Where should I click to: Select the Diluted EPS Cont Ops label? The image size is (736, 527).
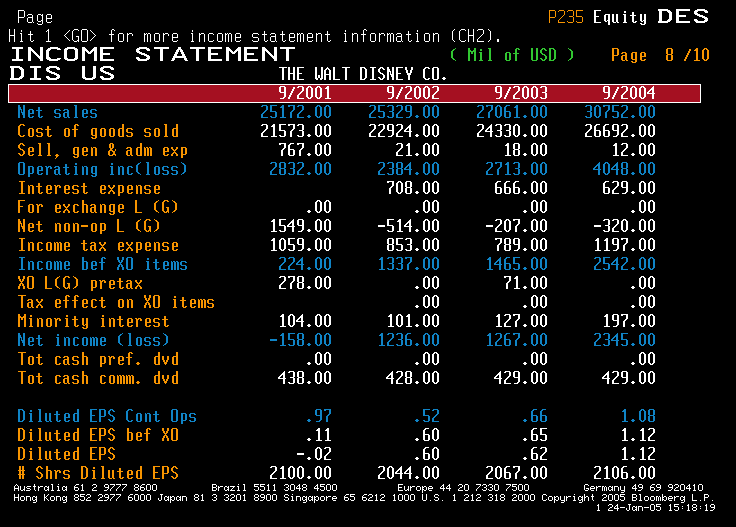click(x=106, y=416)
